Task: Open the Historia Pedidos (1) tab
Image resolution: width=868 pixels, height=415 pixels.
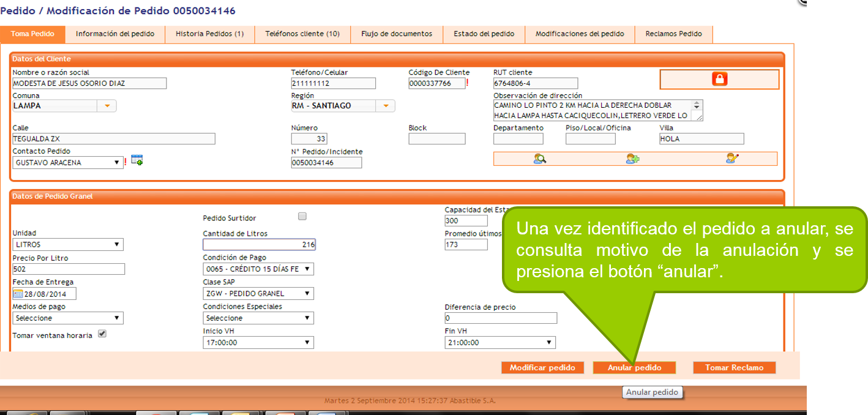Action: 210,34
